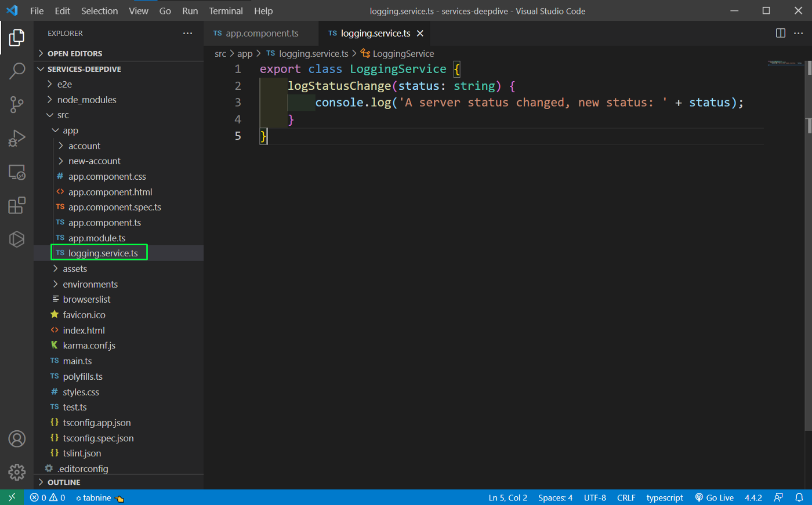The height and width of the screenshot is (505, 812).
Task: Click the editor minimap
Action: pyautogui.click(x=785, y=62)
